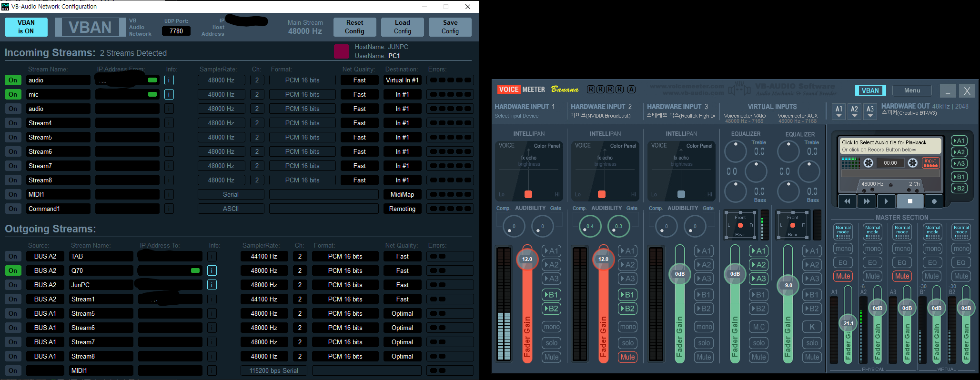Enable incoming Stream4 with On button
The height and width of the screenshot is (380, 980).
point(13,123)
